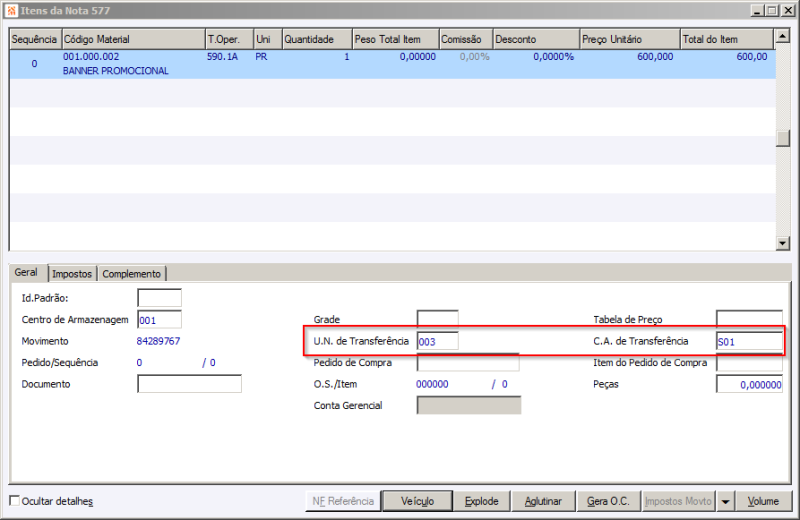Click the Uni column header
Viewport: 800px width, 520px height.
click(x=268, y=39)
